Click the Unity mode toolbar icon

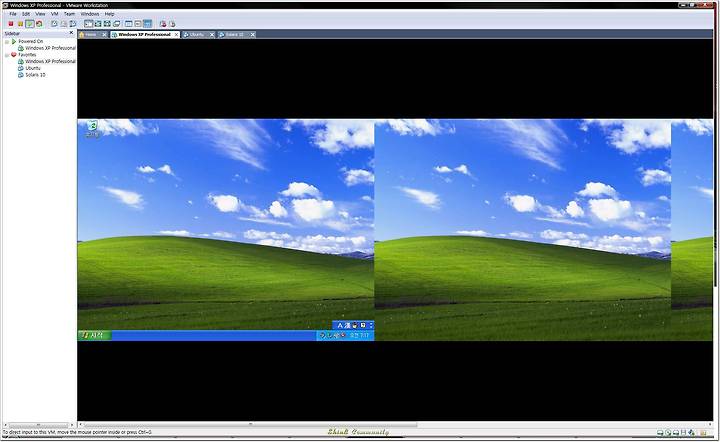tap(117, 24)
